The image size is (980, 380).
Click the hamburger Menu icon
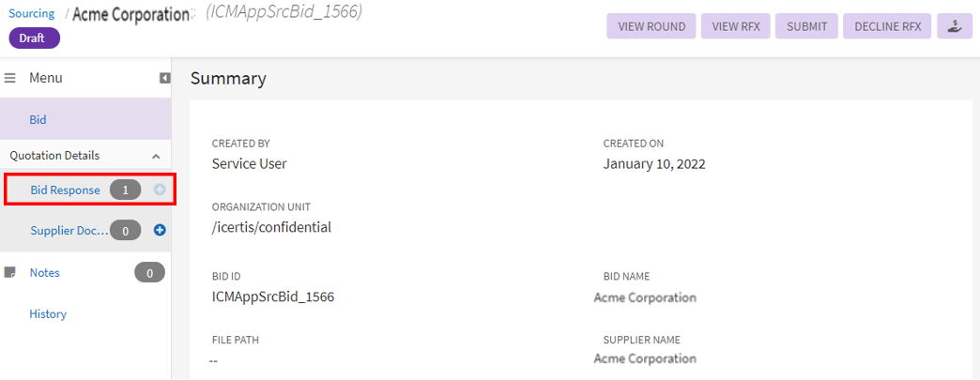pyautogui.click(x=11, y=79)
